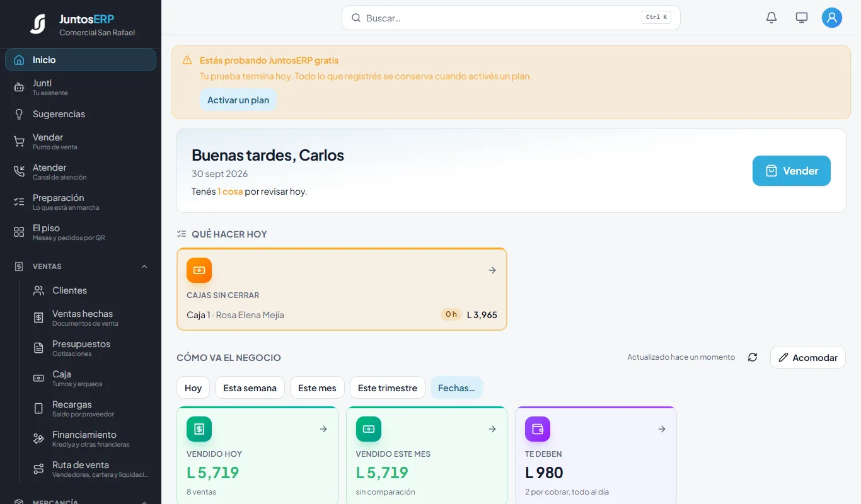Screen dimensions: 861x504
Task: Select the Esta semana period tab
Action: [250, 388]
